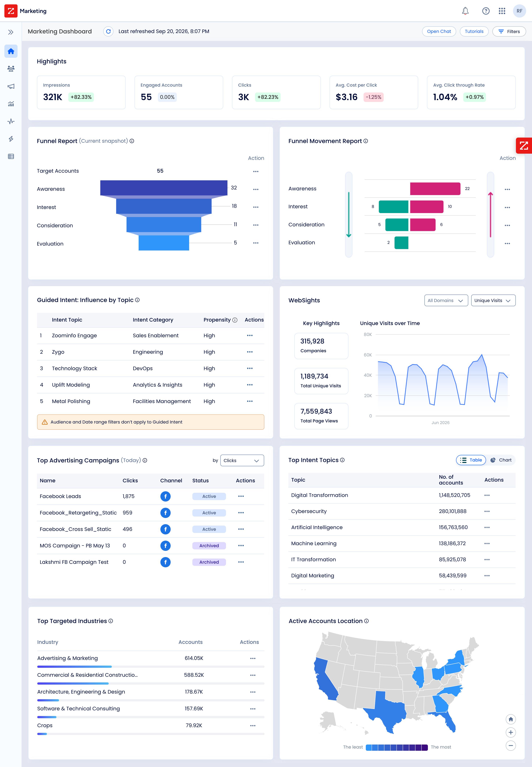Open the All Domains dropdown
Viewport: 532px width, 767px height.
pyautogui.click(x=446, y=300)
